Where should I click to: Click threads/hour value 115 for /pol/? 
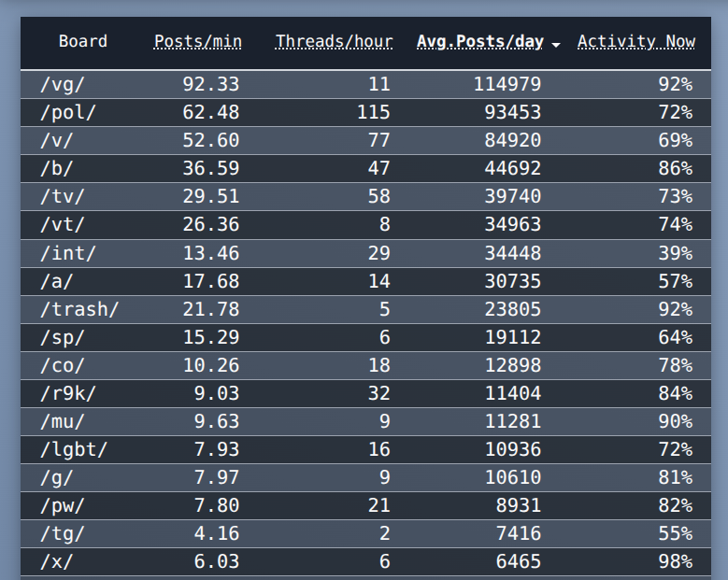click(374, 112)
